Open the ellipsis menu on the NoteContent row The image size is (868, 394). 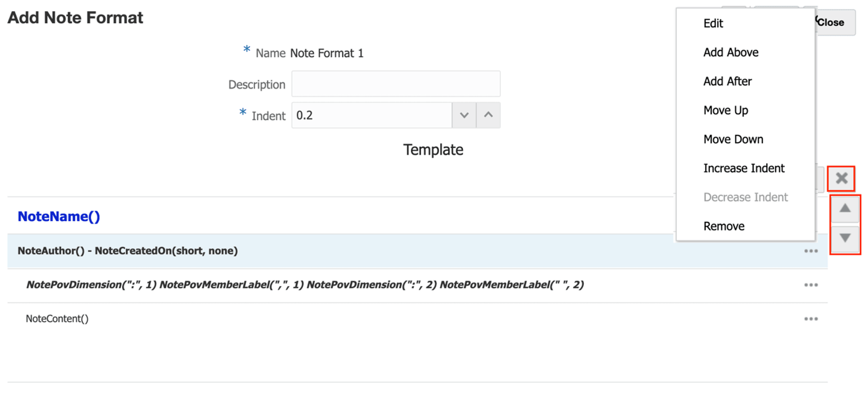pos(811,319)
